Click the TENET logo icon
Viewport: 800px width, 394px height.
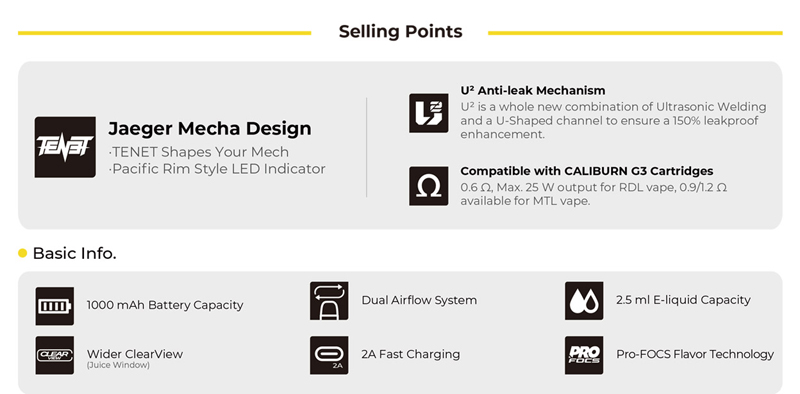coord(65,147)
